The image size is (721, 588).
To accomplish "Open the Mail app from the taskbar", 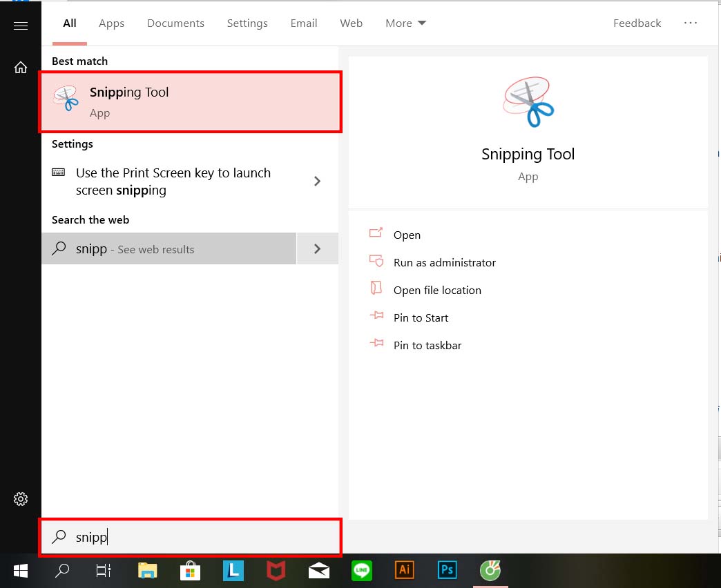I will 318,571.
